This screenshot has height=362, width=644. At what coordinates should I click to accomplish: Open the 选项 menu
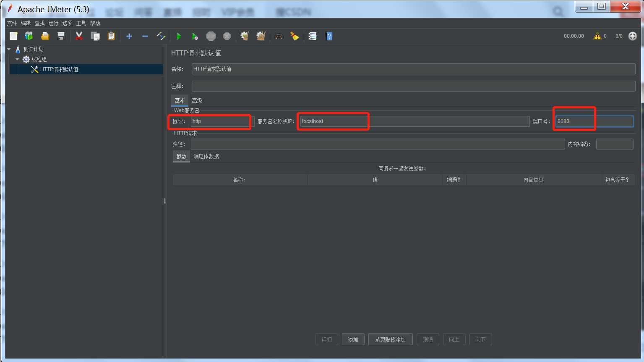(x=67, y=23)
